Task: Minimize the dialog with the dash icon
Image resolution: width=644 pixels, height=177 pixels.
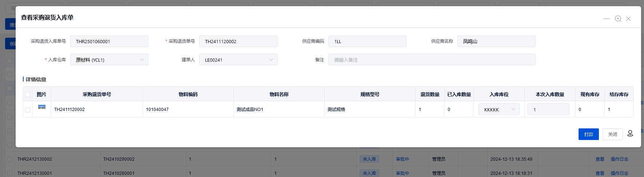Action: [607, 18]
